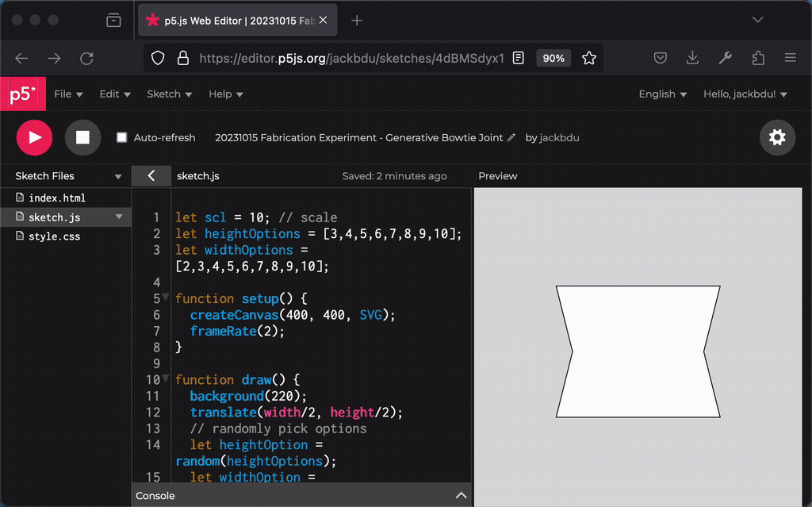Expand the Sketch Files dropdown arrow
The width and height of the screenshot is (812, 507).
[118, 177]
